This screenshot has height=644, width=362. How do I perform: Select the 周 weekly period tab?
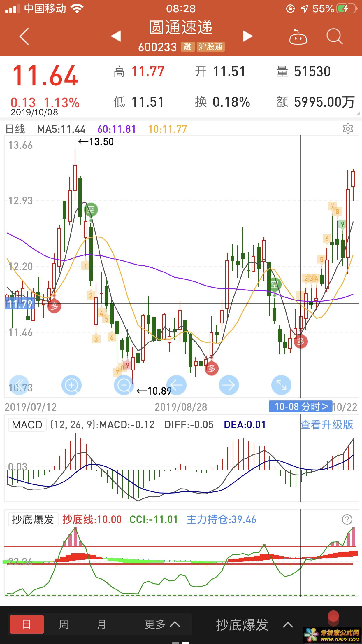pos(64,624)
